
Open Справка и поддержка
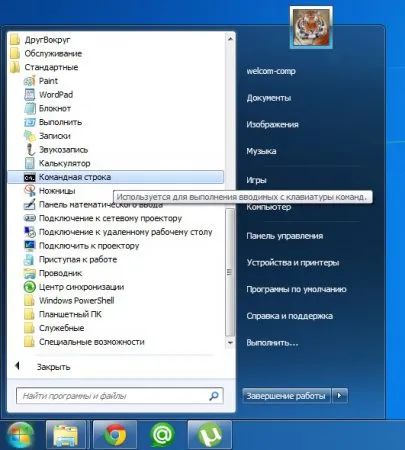(289, 316)
